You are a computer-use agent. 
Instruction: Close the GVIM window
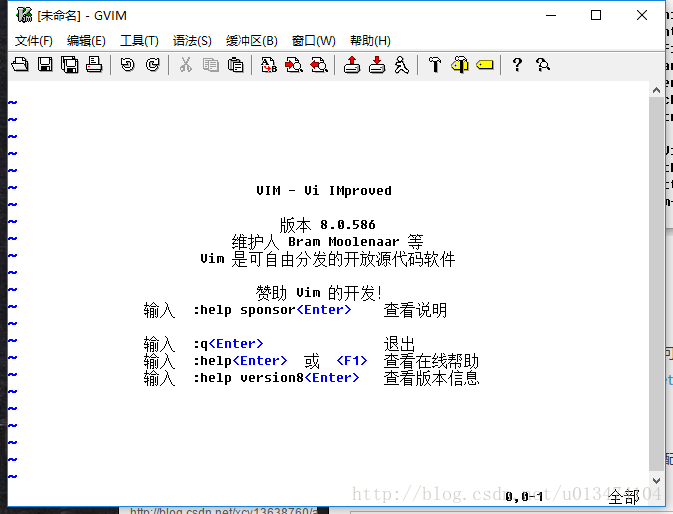tap(642, 15)
